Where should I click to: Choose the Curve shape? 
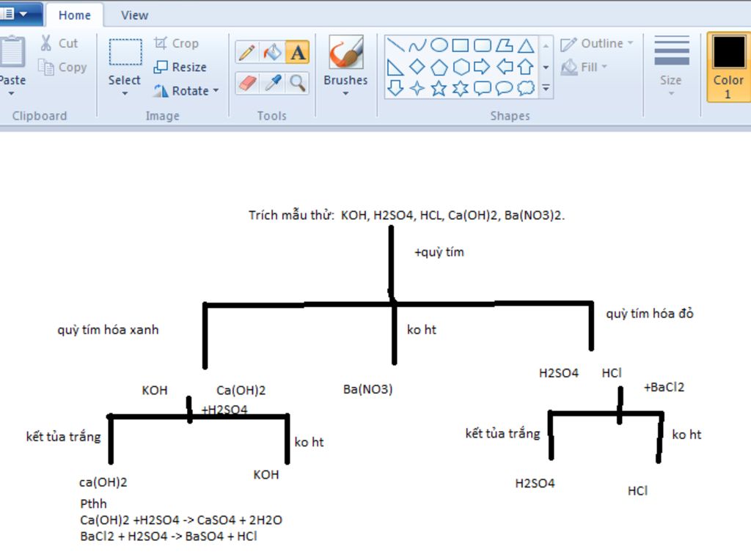click(417, 45)
